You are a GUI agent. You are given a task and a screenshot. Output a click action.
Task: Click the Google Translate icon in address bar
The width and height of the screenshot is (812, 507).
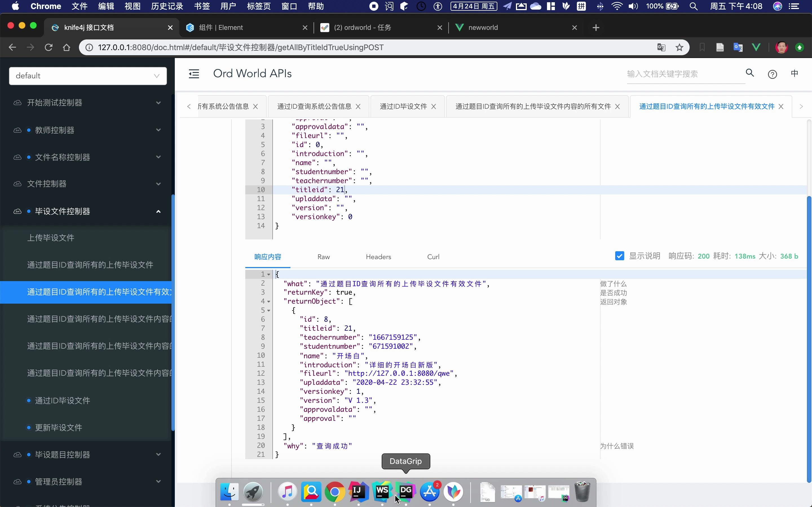point(661,47)
